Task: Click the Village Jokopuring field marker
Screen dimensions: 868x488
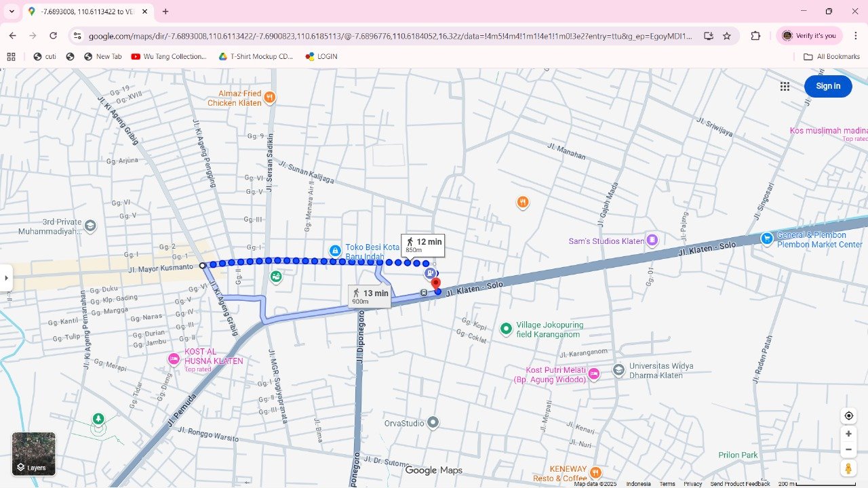Action: (x=506, y=329)
